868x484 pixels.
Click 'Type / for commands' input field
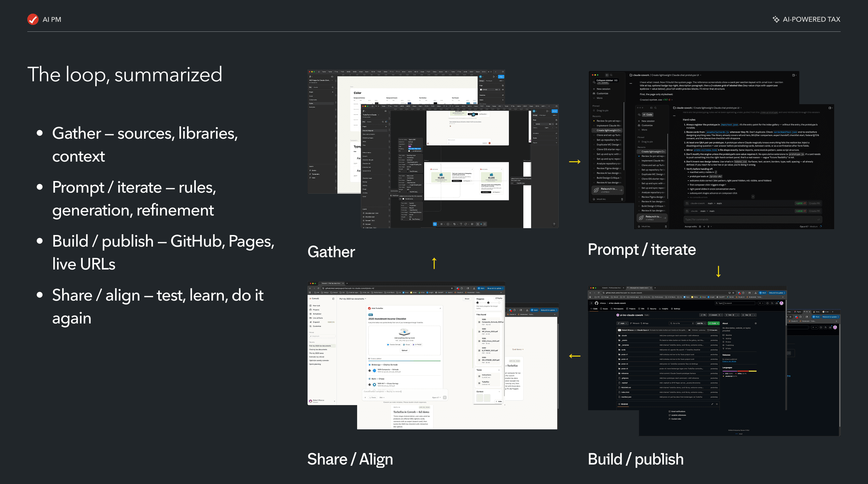[x=752, y=219]
